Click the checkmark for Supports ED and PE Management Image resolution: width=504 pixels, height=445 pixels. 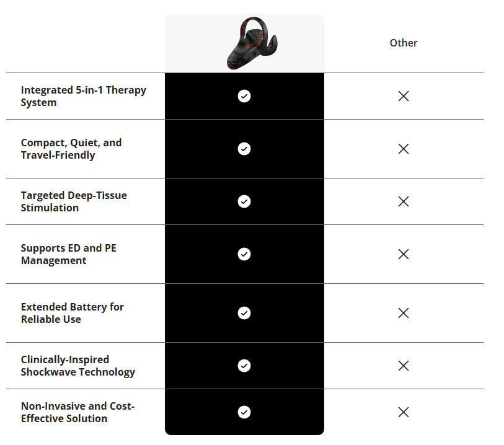[x=244, y=254]
